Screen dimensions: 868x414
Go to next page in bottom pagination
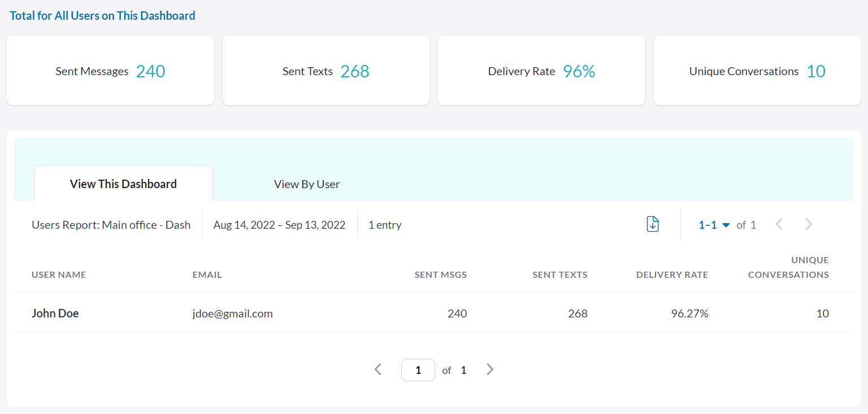tap(490, 369)
